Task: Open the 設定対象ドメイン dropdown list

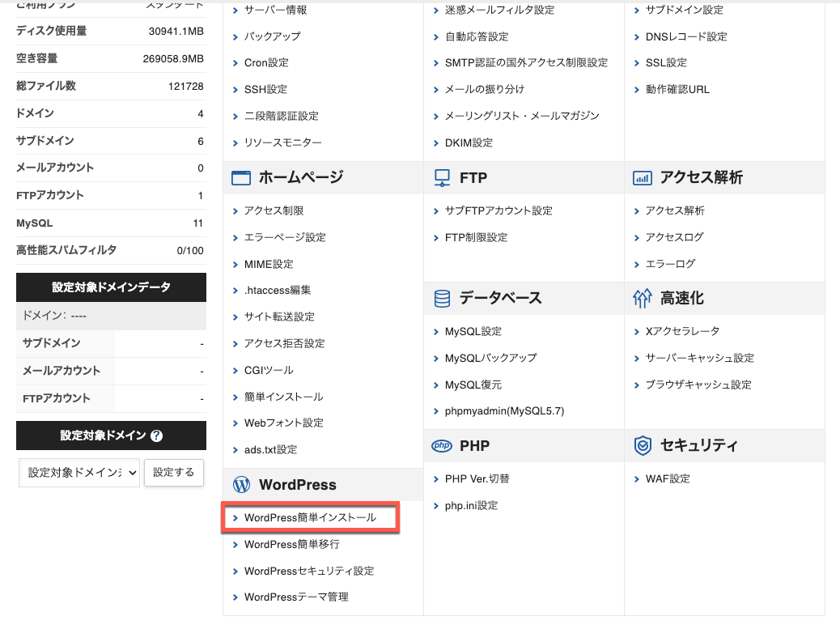Action: 79,472
